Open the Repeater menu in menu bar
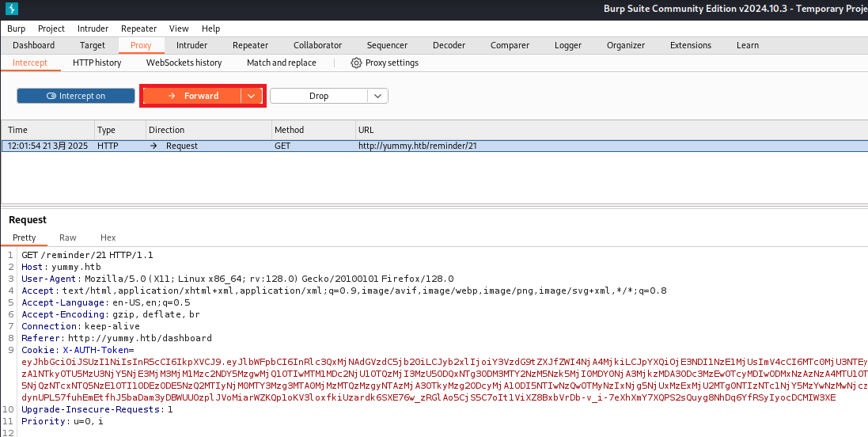Viewport: 868px width, 437px height. pyautogui.click(x=138, y=28)
